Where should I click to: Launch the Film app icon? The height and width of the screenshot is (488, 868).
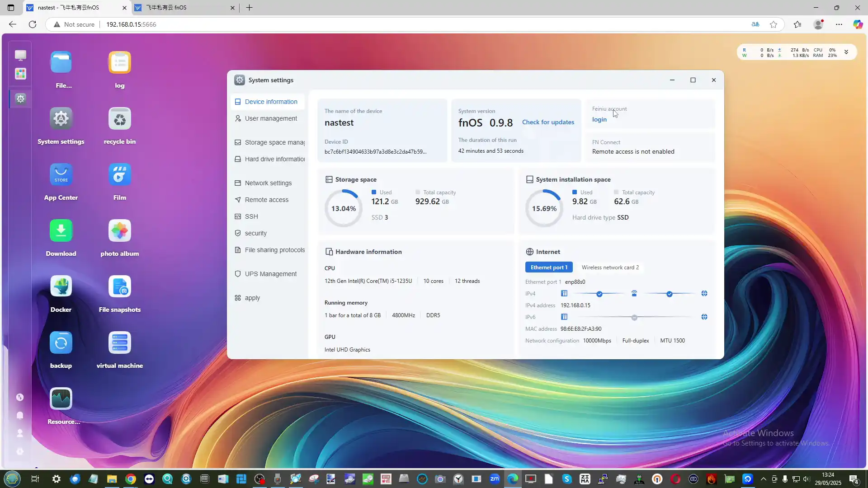click(120, 175)
